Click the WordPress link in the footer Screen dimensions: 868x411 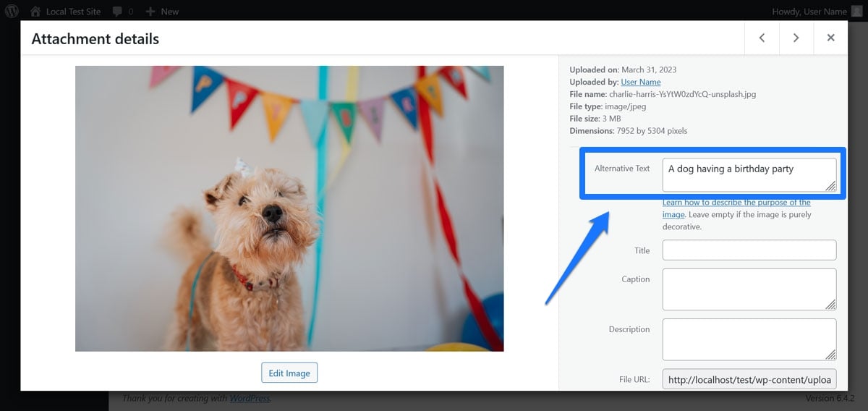click(249, 398)
